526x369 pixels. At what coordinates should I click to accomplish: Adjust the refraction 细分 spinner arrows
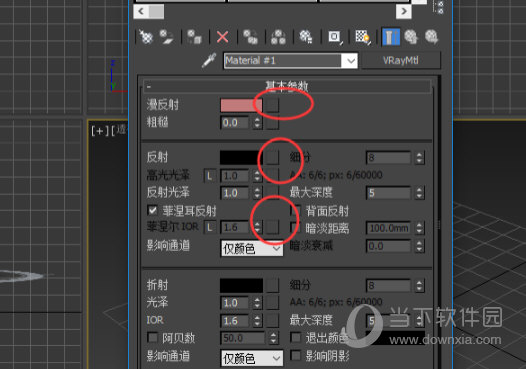pyautogui.click(x=419, y=286)
